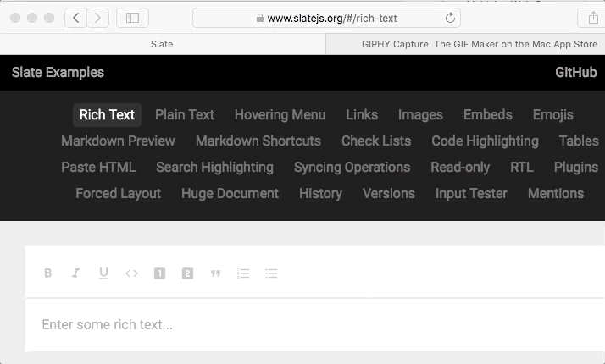
Task: Insert a numbered list
Action: (243, 273)
